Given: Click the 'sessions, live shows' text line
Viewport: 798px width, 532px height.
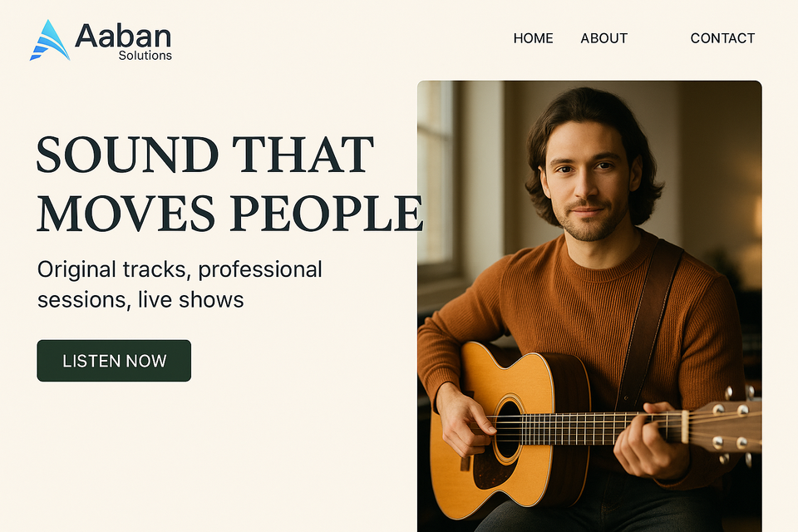Looking at the screenshot, I should (x=140, y=300).
